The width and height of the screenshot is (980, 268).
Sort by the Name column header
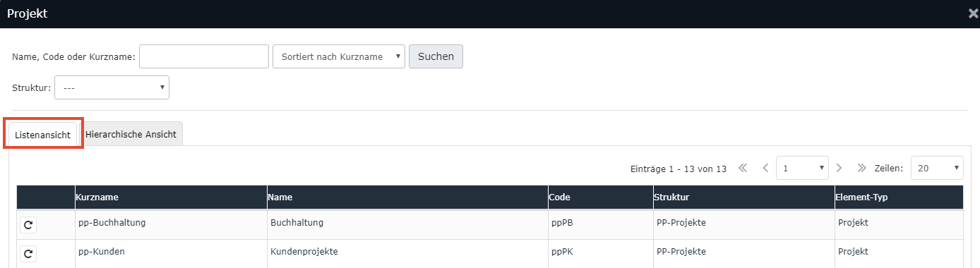pos(407,197)
